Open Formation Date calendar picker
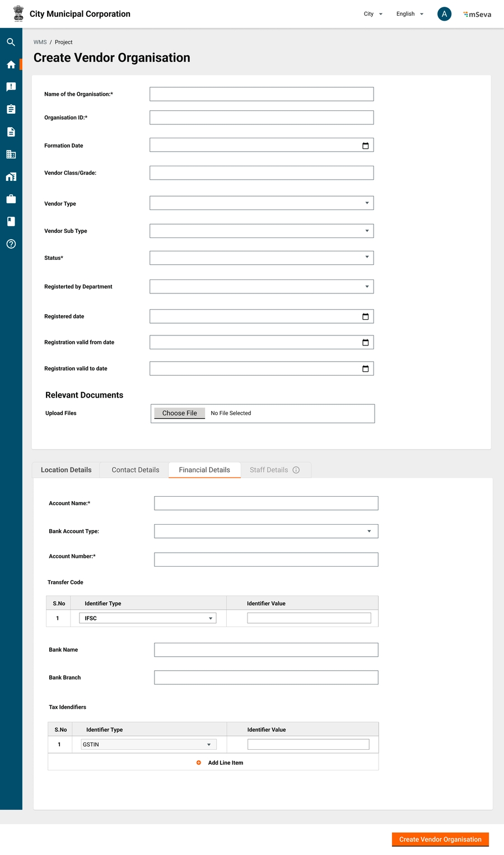 365,146
